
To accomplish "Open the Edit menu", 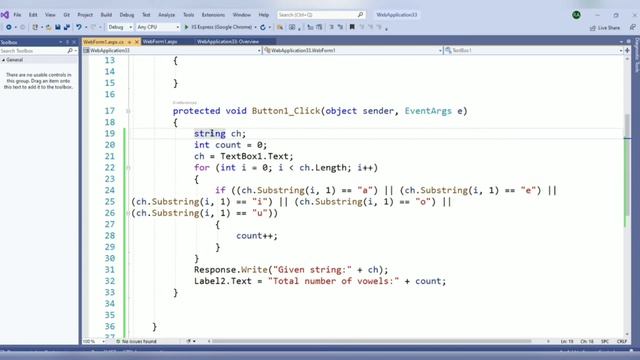I will click(x=33, y=15).
